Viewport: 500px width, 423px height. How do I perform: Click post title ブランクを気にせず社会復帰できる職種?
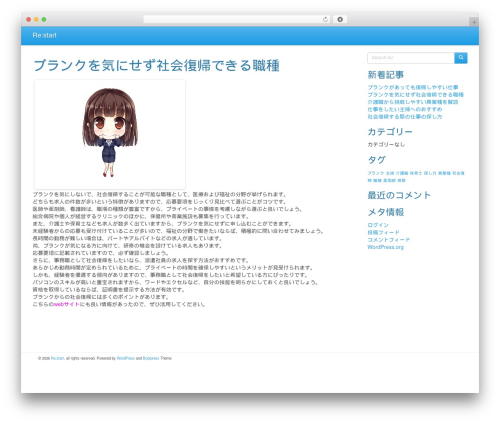coord(156,65)
